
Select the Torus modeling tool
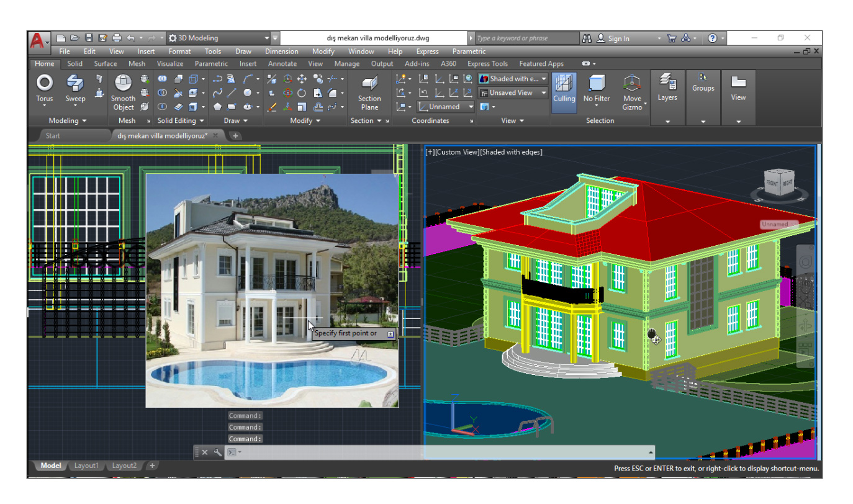43,87
